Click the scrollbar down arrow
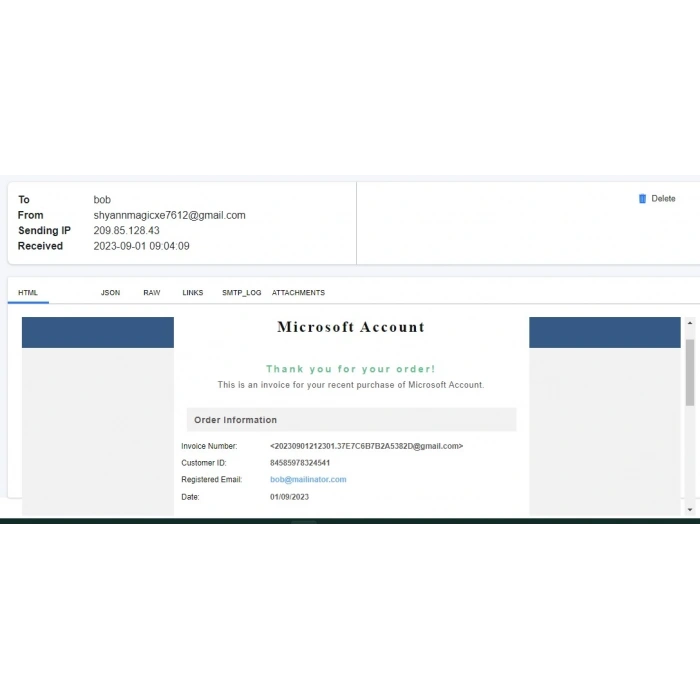Screen dimensions: 700x700 (689, 509)
